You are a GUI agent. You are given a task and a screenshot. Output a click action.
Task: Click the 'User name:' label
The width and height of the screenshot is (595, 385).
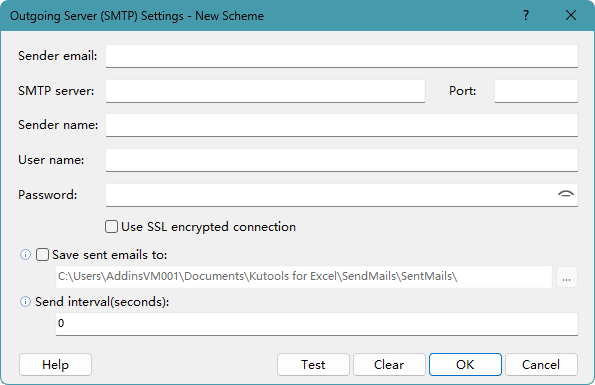[x=51, y=160]
